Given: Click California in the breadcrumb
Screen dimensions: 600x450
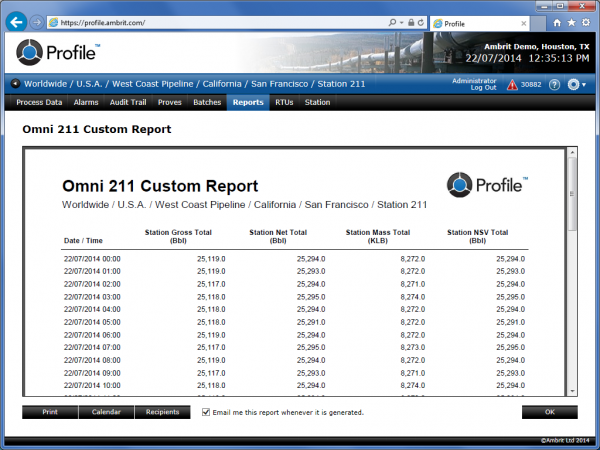Looking at the screenshot, I should click(x=222, y=84).
